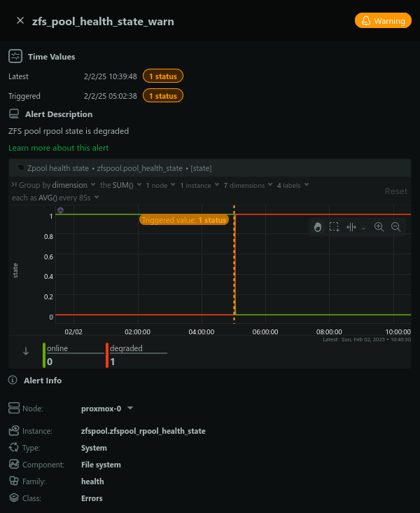Open the 1 node filter dropdown
420x513 pixels.
pos(160,185)
